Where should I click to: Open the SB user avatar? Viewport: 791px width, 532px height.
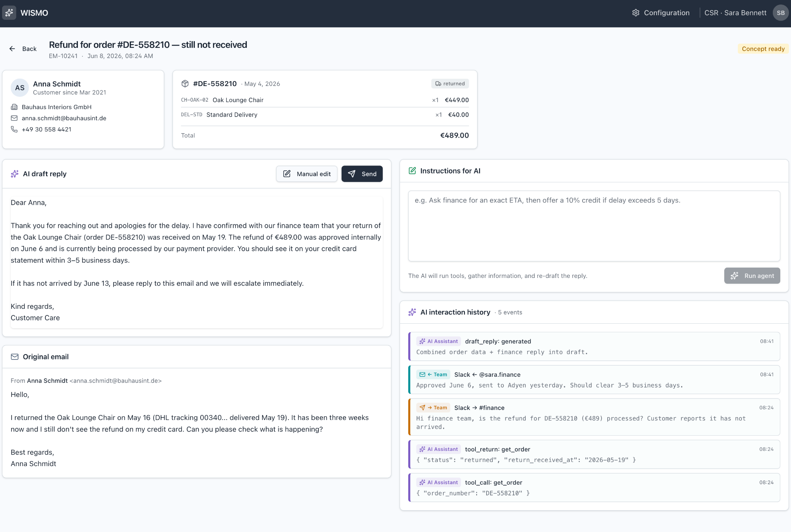click(x=780, y=13)
